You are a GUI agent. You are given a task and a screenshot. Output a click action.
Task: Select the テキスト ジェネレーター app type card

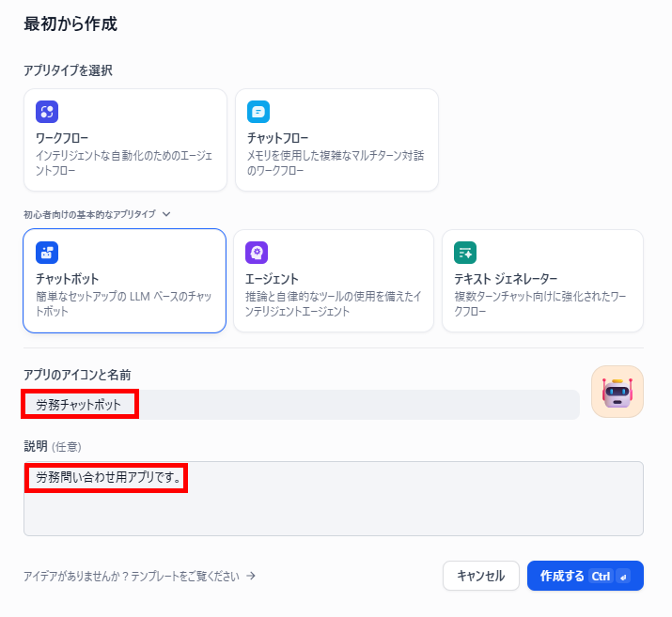tap(542, 281)
